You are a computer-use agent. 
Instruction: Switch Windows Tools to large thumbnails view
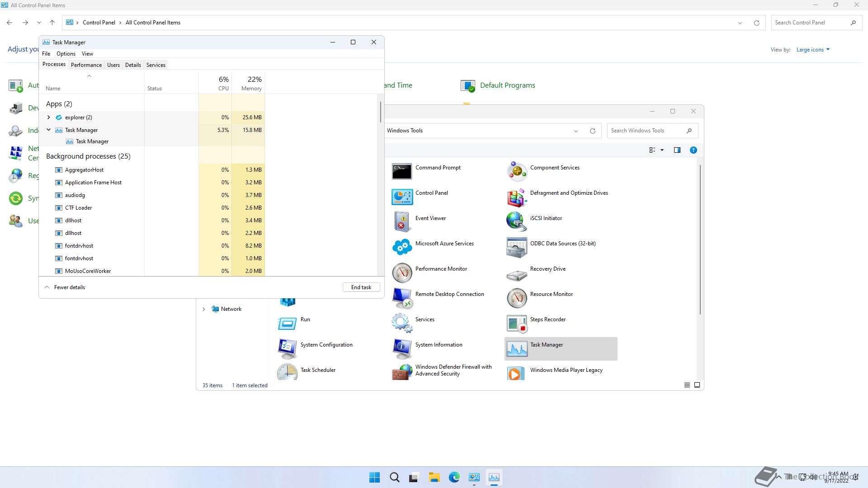[x=697, y=385]
